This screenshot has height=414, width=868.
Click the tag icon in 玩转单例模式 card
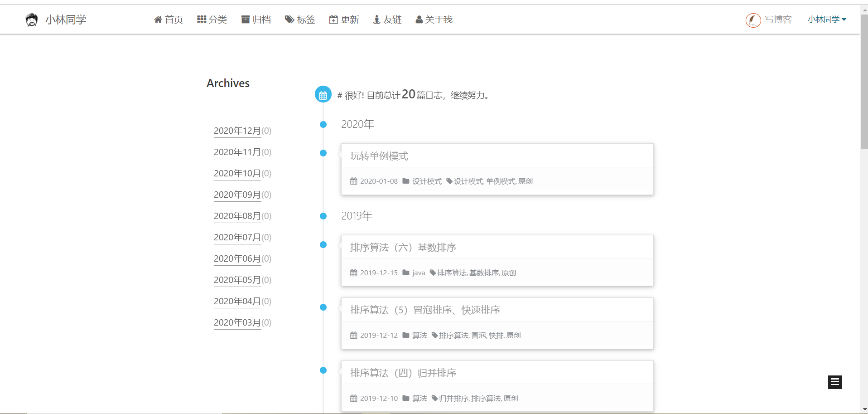(x=449, y=181)
